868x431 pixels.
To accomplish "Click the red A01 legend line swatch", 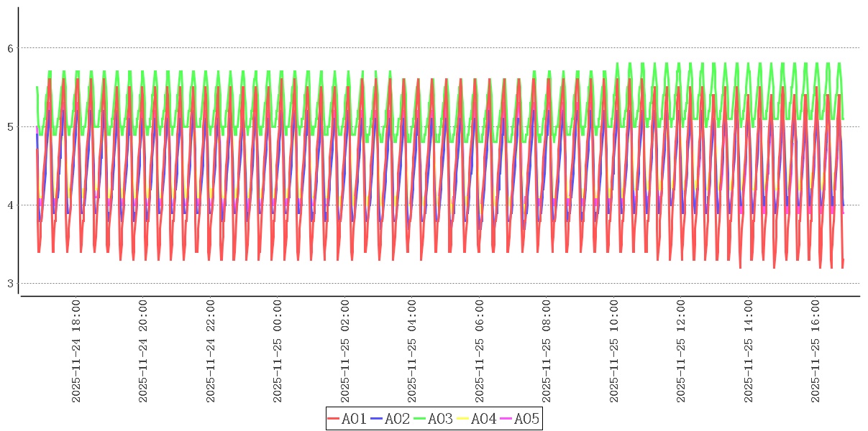I will coord(334,419).
